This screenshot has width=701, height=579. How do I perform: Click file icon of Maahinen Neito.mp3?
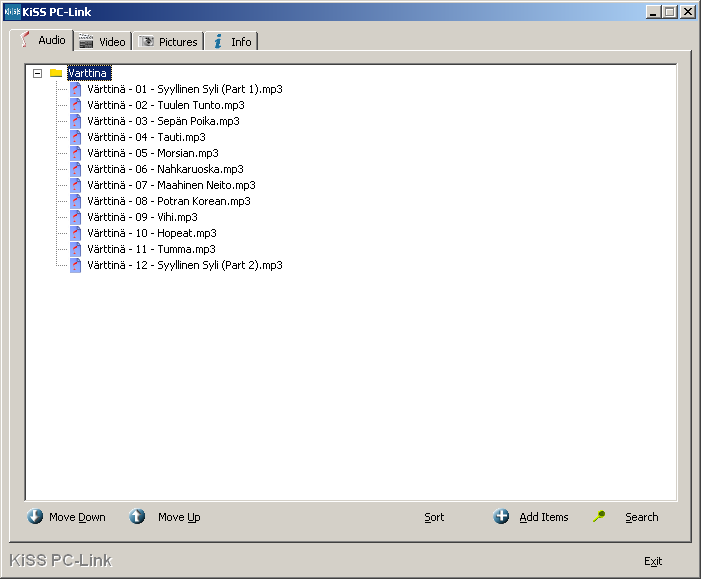(x=76, y=186)
